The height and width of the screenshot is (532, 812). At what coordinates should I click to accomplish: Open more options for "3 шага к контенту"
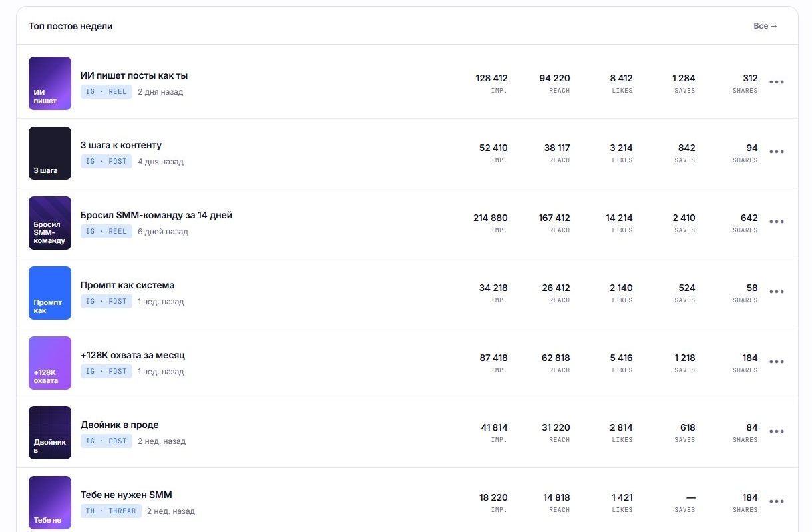pos(776,152)
